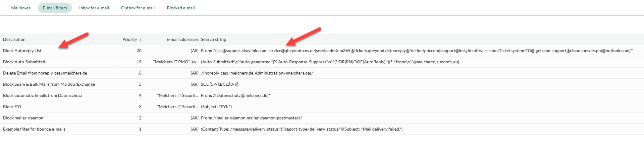Go to Outbox for e-mail tab
This screenshot has width=644, height=146.
click(138, 8)
